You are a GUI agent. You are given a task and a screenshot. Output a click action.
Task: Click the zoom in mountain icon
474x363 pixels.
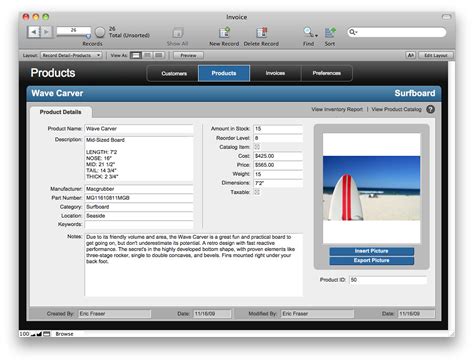39,334
